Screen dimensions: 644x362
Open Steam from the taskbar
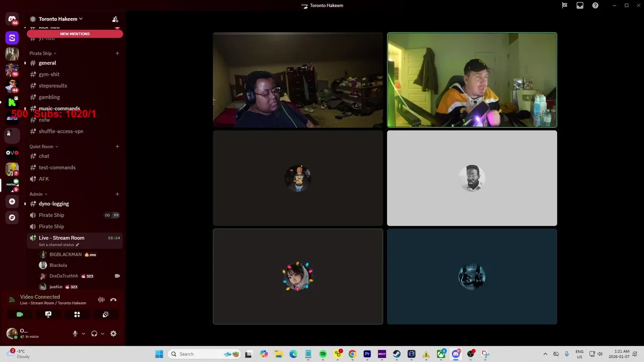point(397,354)
